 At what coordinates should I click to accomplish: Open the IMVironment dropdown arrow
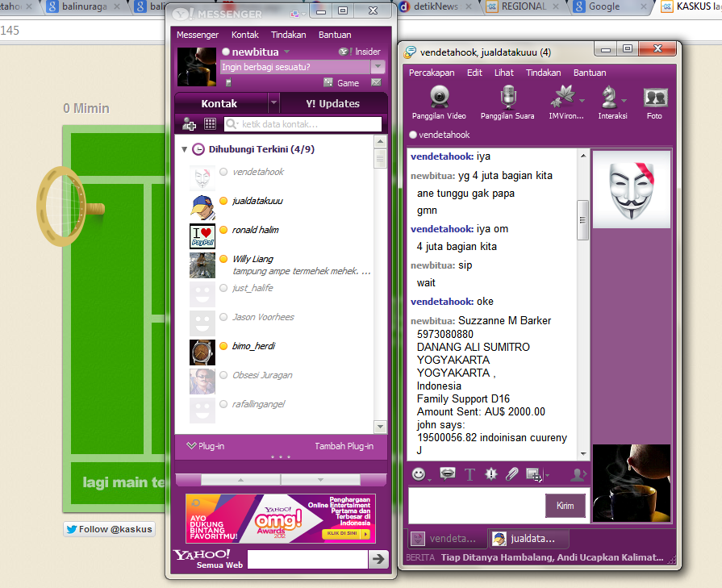582,100
